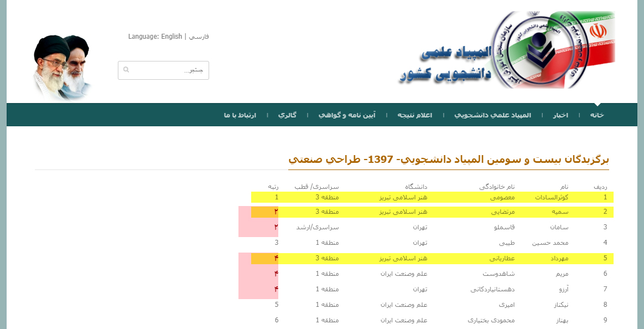Click the تهران university cell for قاسملو
The width and height of the screenshot is (644, 329).
click(x=420, y=227)
